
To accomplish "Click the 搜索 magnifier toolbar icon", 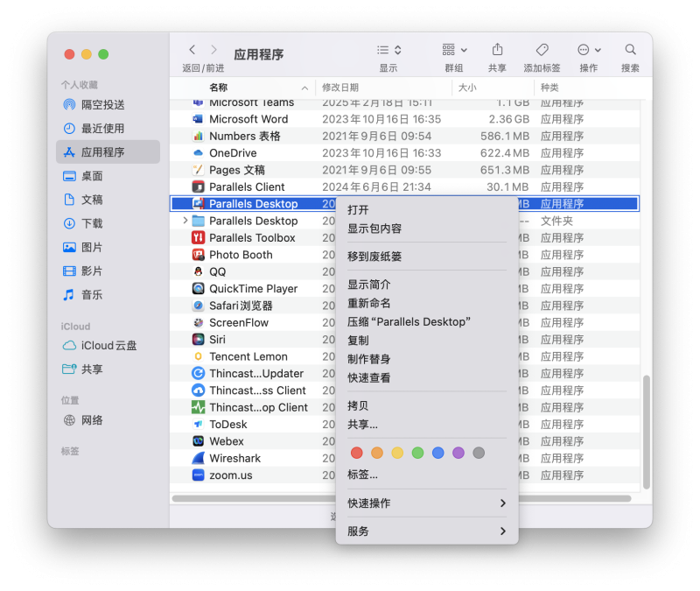I will [x=630, y=50].
